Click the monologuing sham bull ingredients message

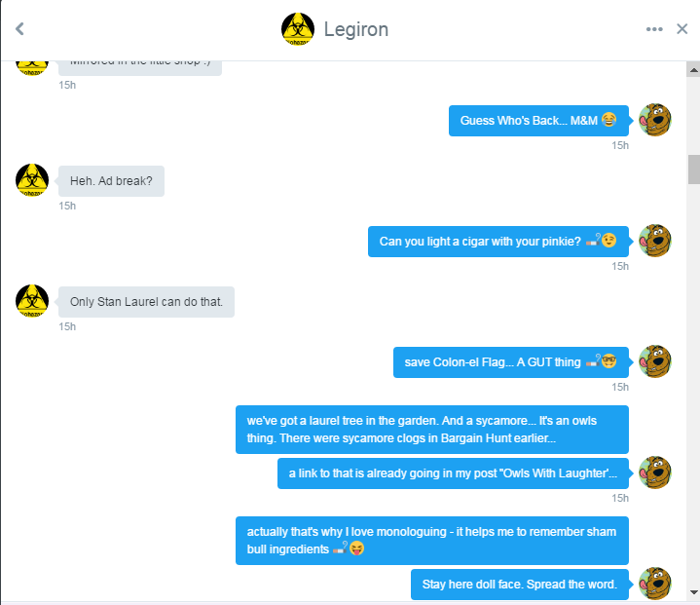coord(432,541)
